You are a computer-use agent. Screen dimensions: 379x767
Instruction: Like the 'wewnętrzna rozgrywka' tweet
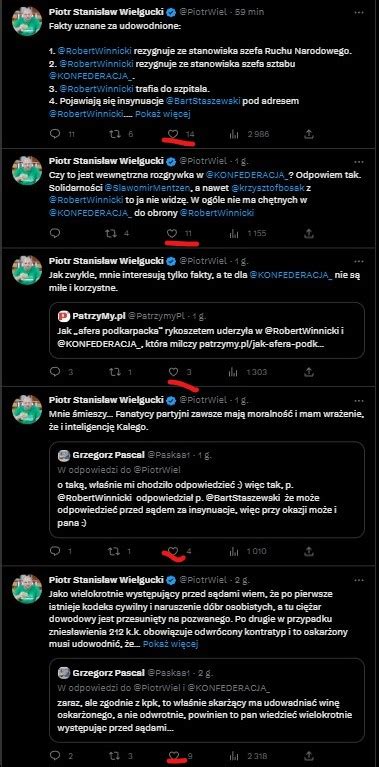click(x=172, y=233)
